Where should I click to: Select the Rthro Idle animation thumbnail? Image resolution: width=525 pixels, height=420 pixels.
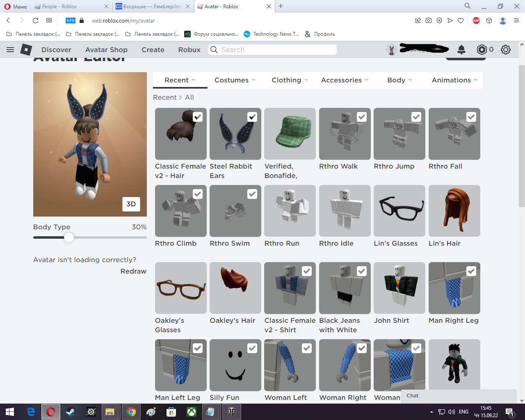click(x=345, y=211)
